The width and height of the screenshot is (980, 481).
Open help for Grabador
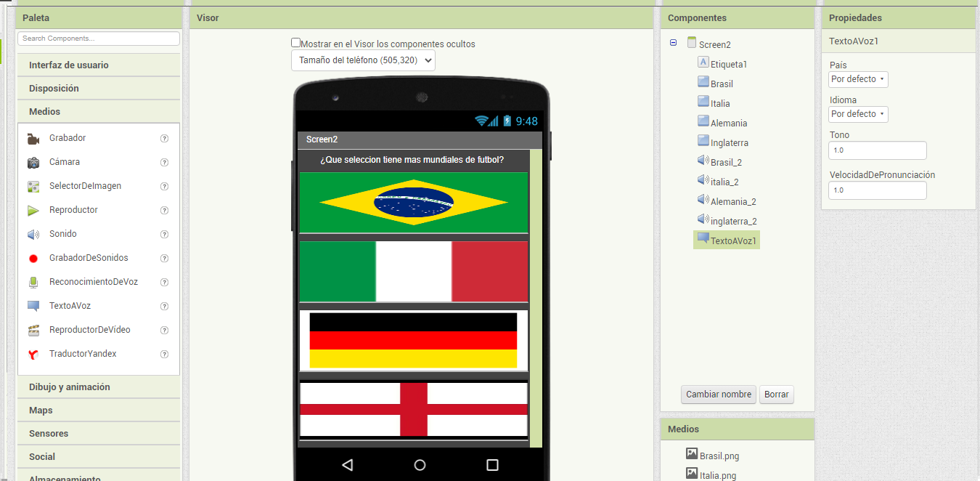[x=164, y=138]
